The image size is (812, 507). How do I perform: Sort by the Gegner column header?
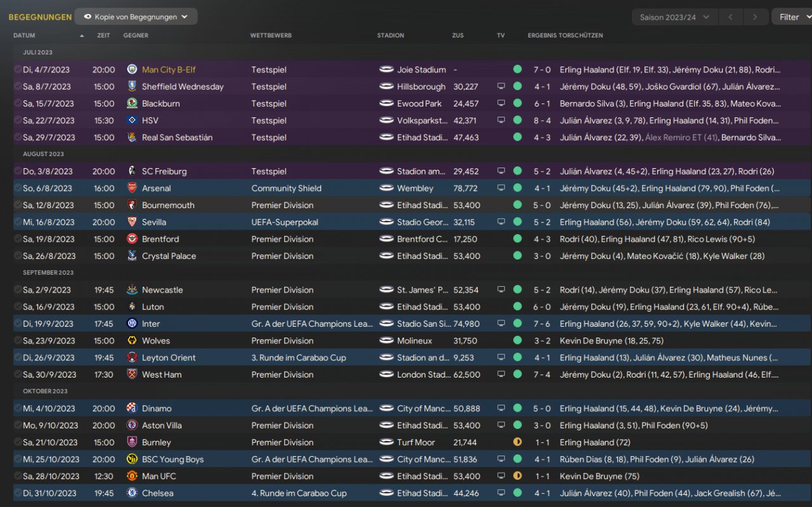point(136,36)
